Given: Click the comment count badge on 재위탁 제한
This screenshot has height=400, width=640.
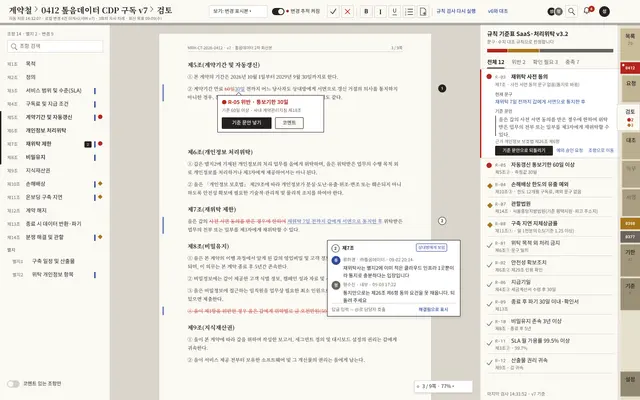Looking at the screenshot, I should 88,144.
